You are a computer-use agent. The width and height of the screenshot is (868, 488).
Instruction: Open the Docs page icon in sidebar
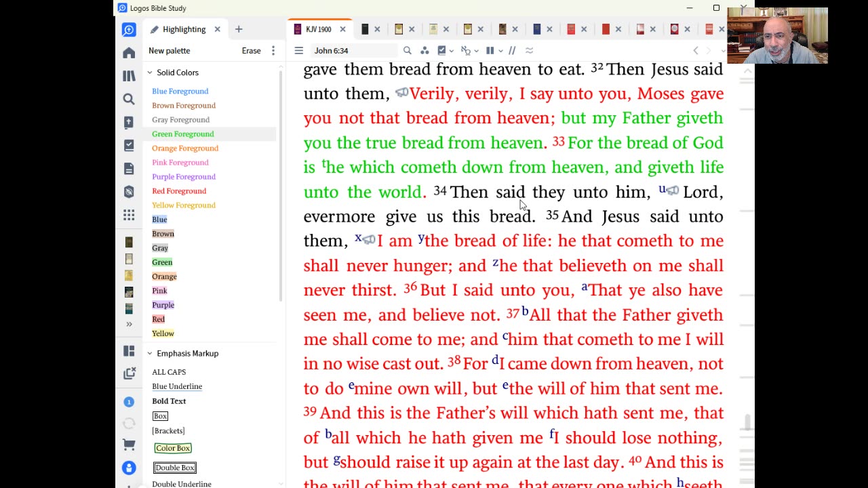click(x=129, y=168)
